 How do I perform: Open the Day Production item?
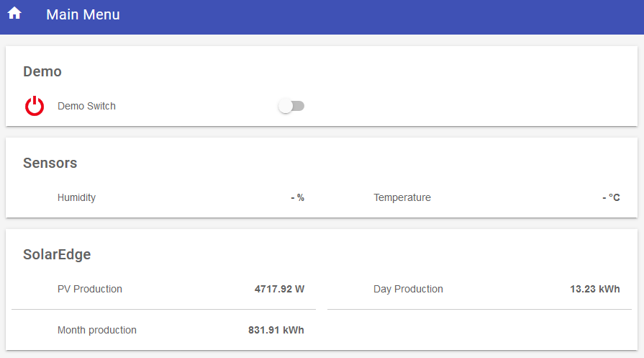pyautogui.click(x=479, y=289)
